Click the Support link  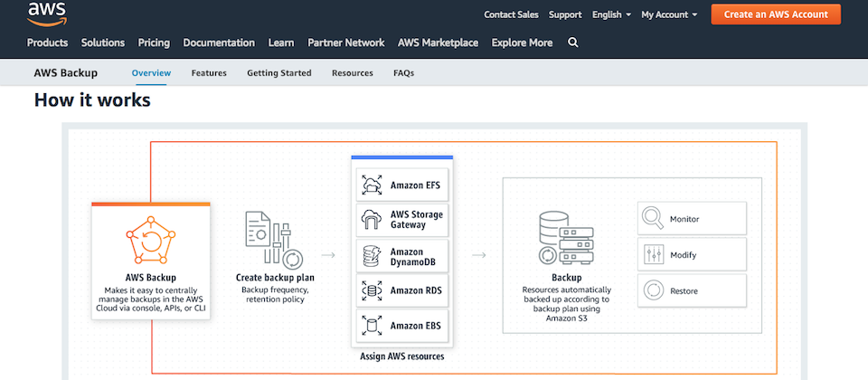(x=565, y=15)
